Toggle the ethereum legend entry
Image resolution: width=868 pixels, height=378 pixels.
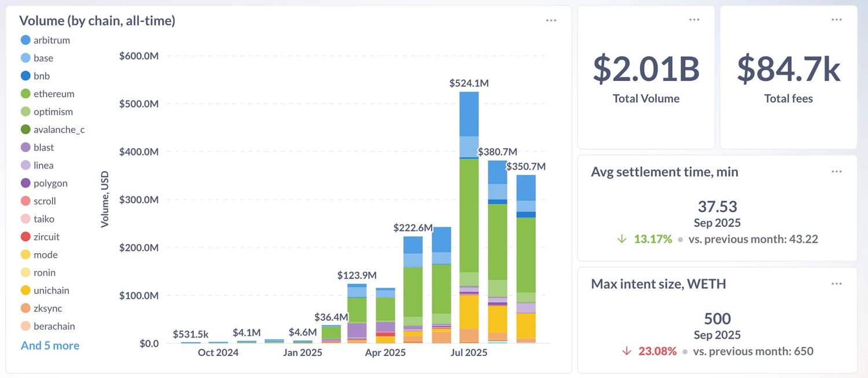[54, 94]
